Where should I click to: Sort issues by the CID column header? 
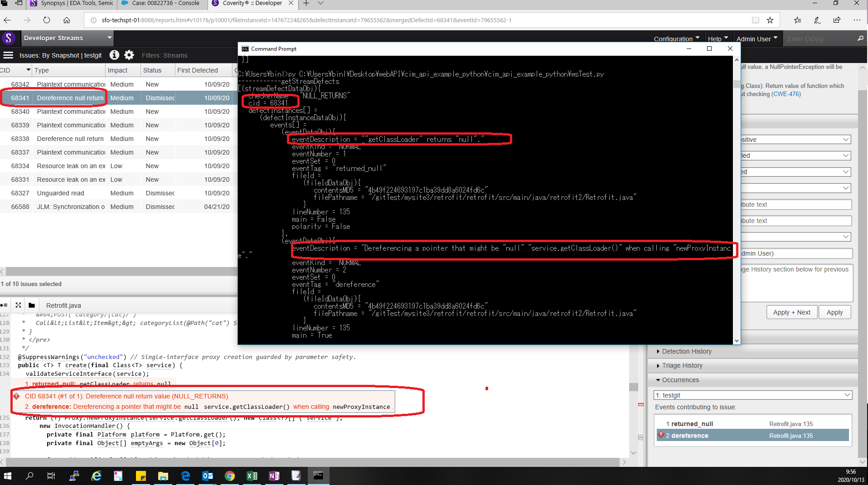[x=16, y=70]
